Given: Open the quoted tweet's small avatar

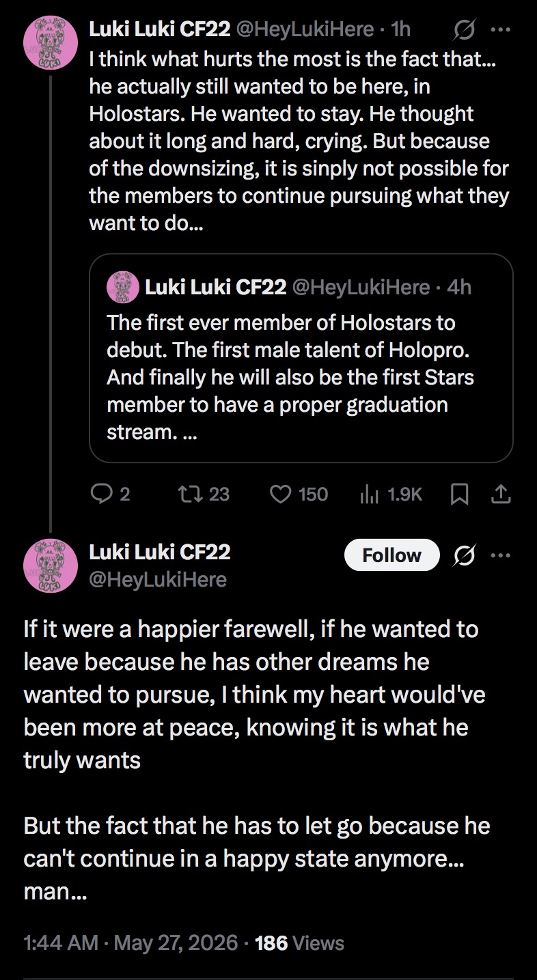Looking at the screenshot, I should (123, 287).
